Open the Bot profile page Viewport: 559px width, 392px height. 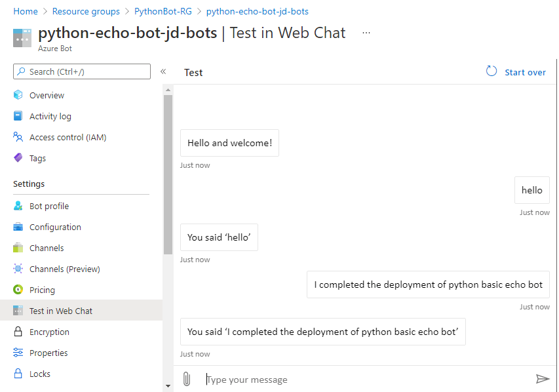[49, 206]
